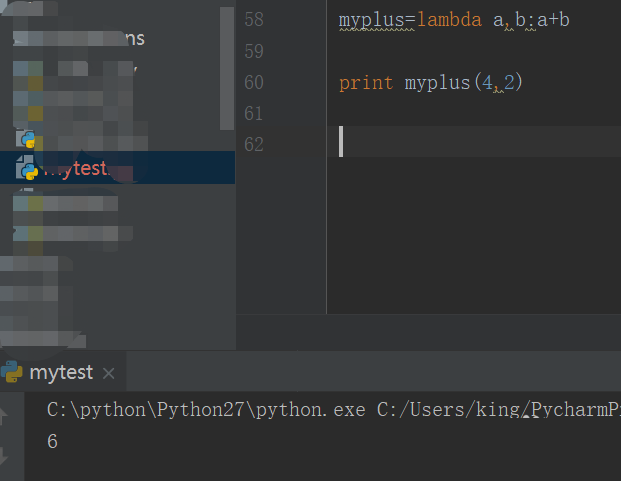Click the print keyword on line 60
Image resolution: width=621 pixels, height=481 pixels.
[366, 82]
